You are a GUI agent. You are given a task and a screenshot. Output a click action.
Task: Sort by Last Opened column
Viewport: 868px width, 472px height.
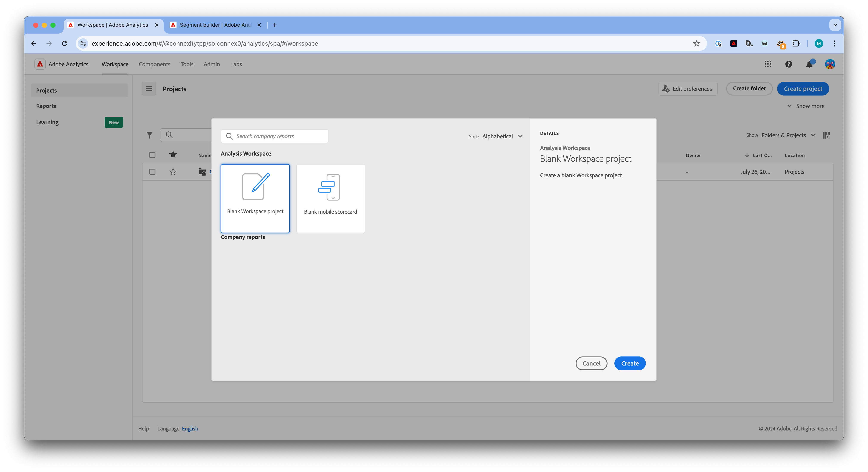pyautogui.click(x=758, y=155)
